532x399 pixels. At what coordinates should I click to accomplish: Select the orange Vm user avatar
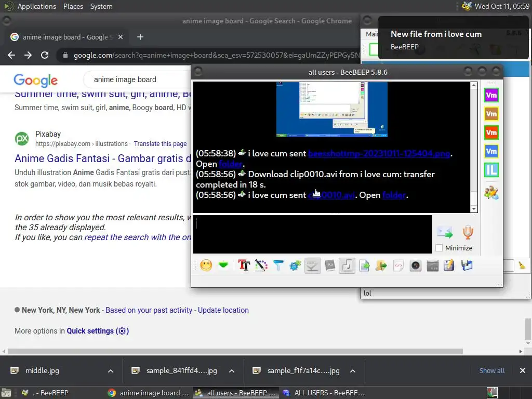pyautogui.click(x=491, y=114)
